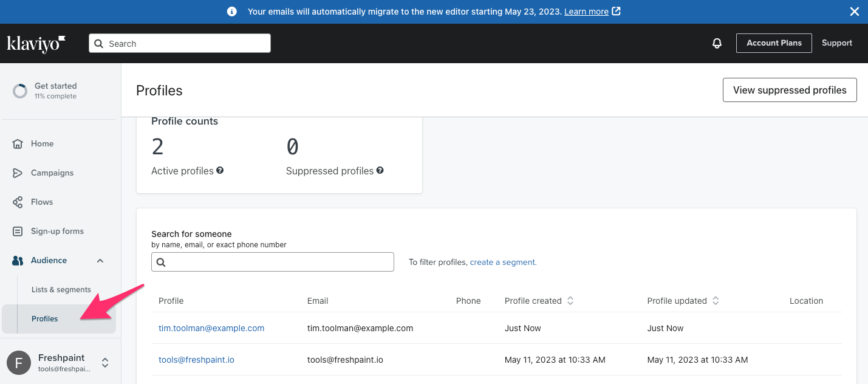Click the Campaigns paper plane icon
Image resolution: width=868 pixels, height=384 pixels.
(x=18, y=173)
